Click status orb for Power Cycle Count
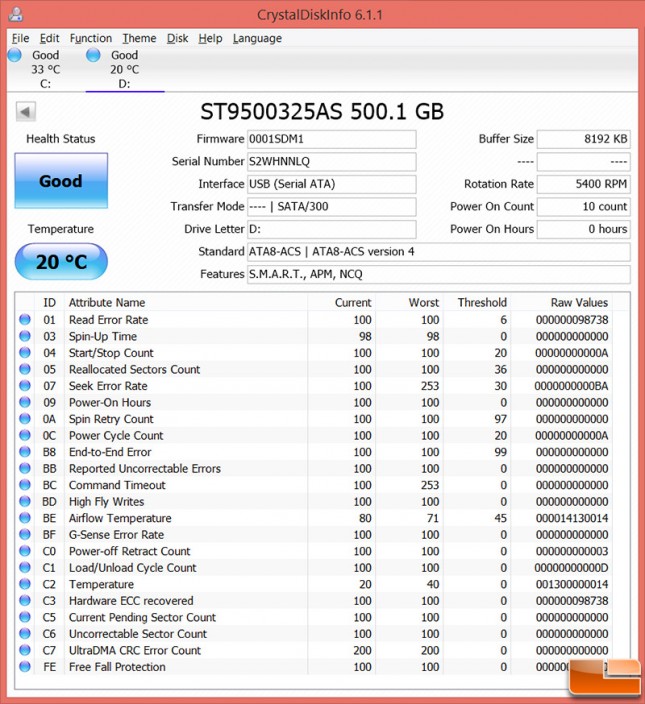 pyautogui.click(x=25, y=435)
